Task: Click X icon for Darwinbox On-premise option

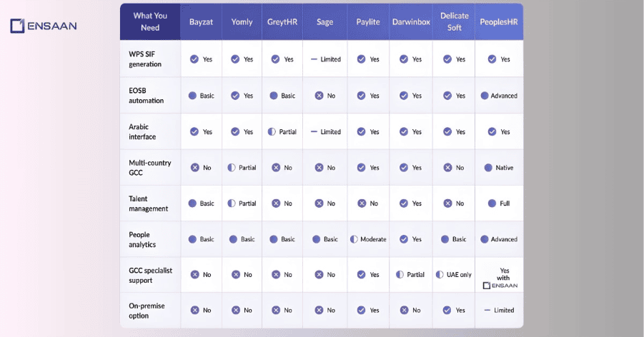Action: pos(404,311)
